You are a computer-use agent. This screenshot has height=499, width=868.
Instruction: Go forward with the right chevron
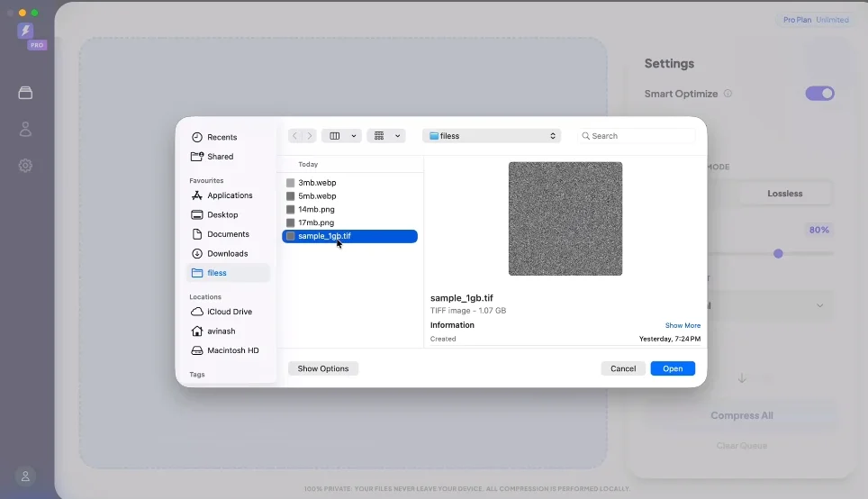(310, 136)
